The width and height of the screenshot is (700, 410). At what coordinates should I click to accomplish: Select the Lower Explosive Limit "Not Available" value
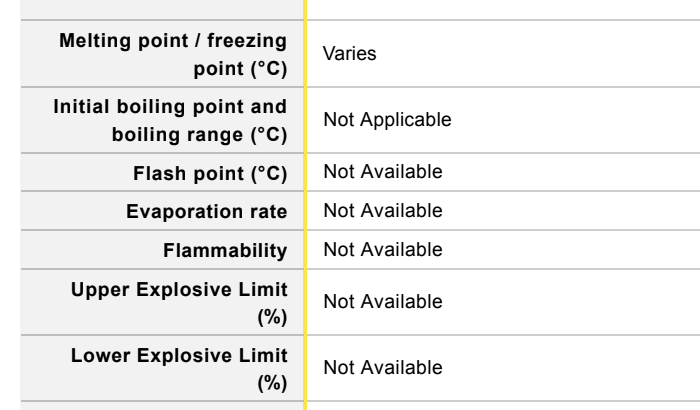pyautogui.click(x=382, y=367)
